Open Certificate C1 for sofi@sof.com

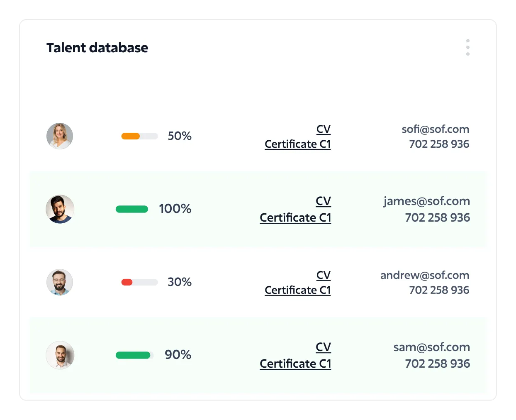[x=297, y=144]
